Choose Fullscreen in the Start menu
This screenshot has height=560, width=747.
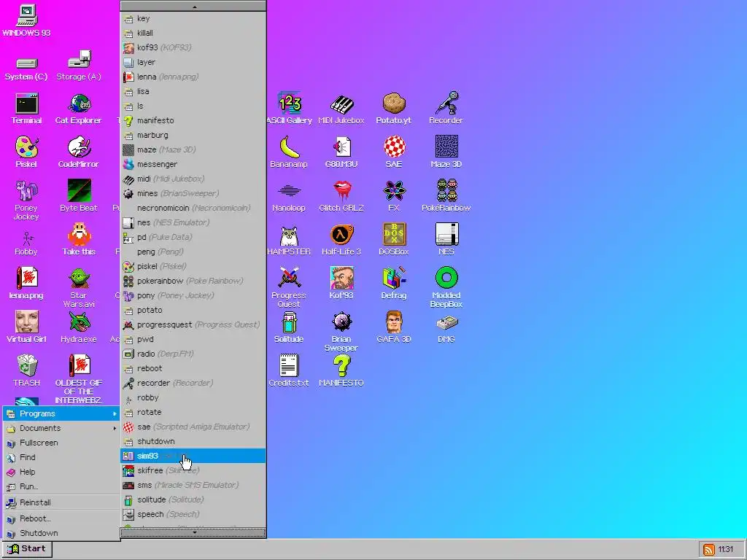tap(61, 443)
